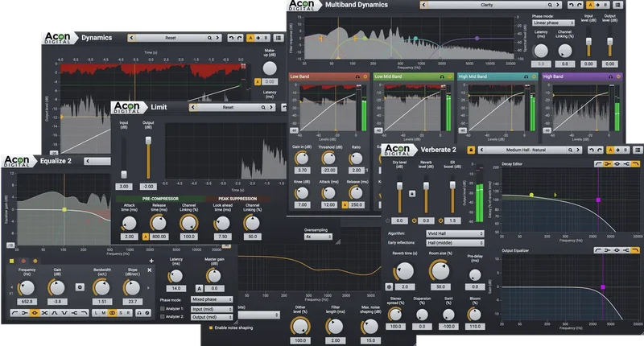Open Phase mode dropdown Mixed phase

click(212, 299)
